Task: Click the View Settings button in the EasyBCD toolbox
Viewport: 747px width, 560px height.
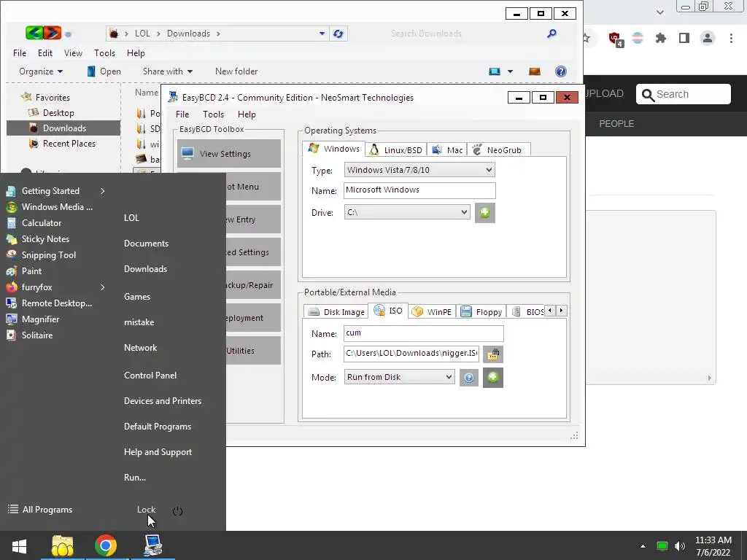Action: coord(229,153)
